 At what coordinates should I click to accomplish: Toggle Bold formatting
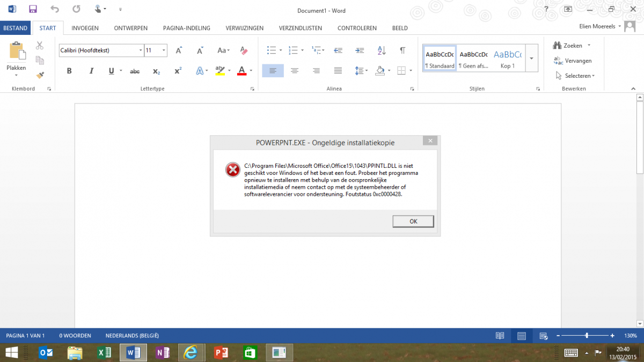pyautogui.click(x=69, y=71)
